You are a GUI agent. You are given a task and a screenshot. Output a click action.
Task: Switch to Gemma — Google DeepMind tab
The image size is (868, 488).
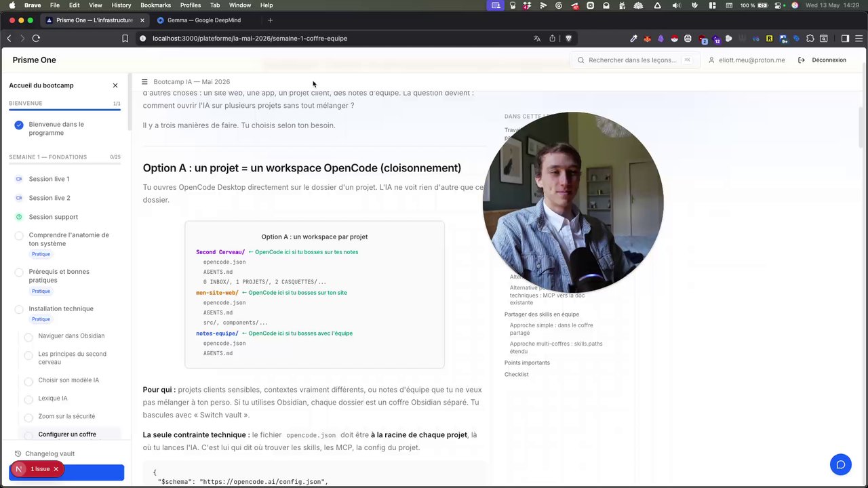[203, 20]
